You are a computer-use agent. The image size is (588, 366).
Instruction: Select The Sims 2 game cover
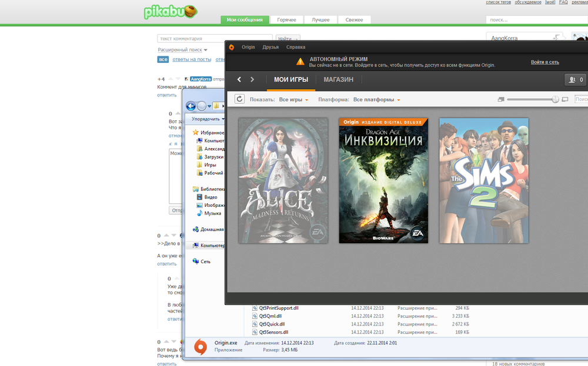(484, 180)
